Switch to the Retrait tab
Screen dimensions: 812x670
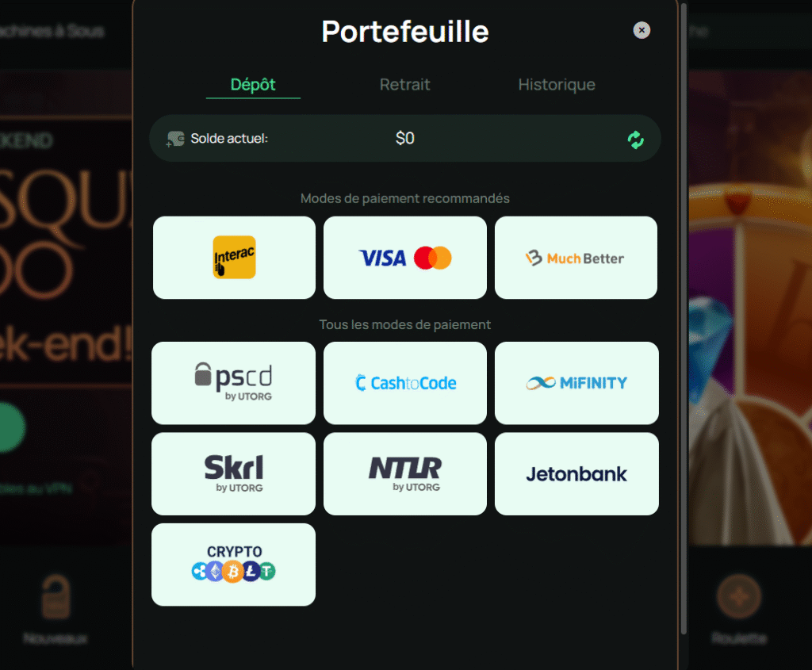pyautogui.click(x=405, y=84)
